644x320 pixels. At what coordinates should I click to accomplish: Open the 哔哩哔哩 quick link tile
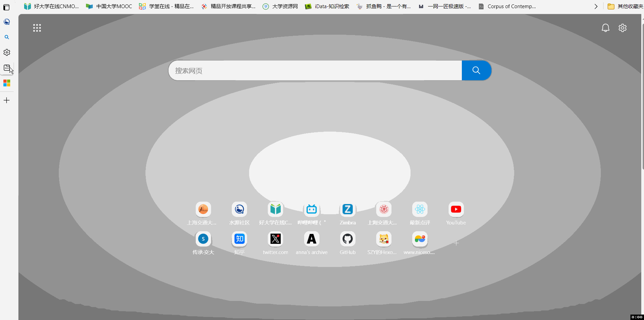(312, 214)
